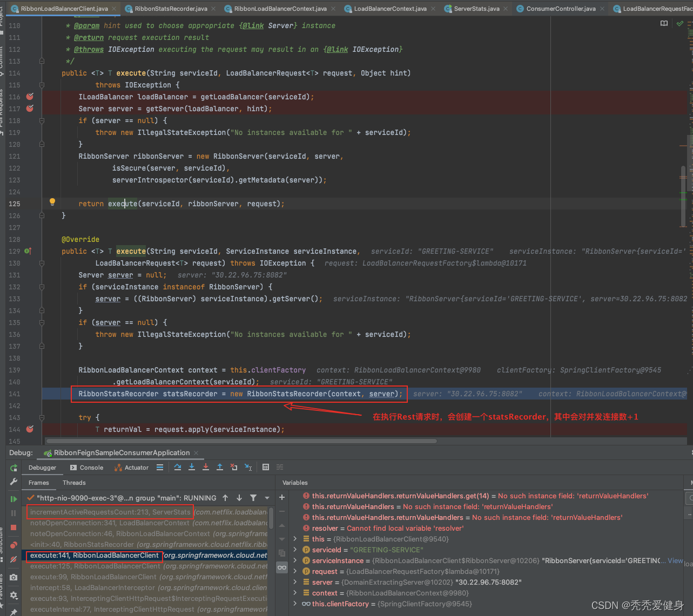This screenshot has width=693, height=616.
Task: Step out of current method
Action: [220, 467]
